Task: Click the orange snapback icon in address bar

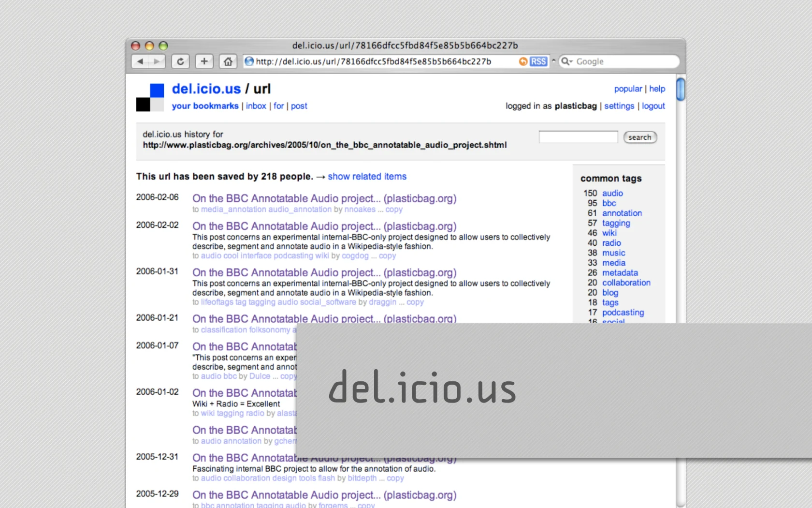Action: (523, 61)
